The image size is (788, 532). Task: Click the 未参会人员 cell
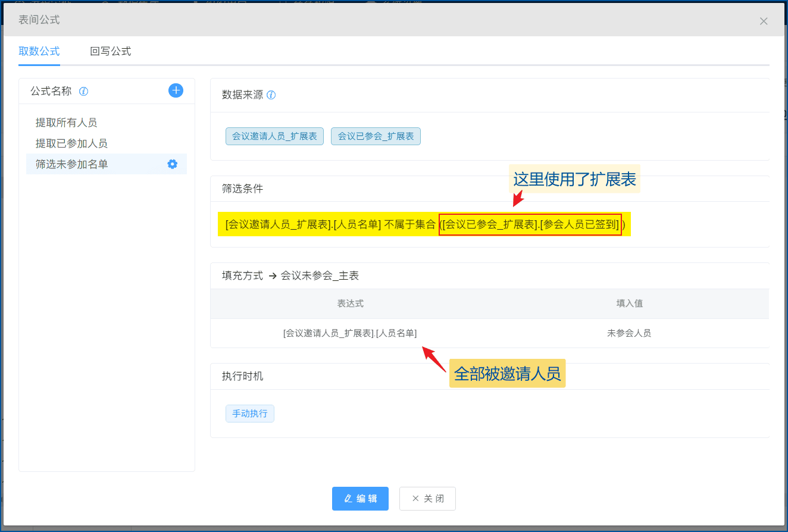pyautogui.click(x=629, y=333)
